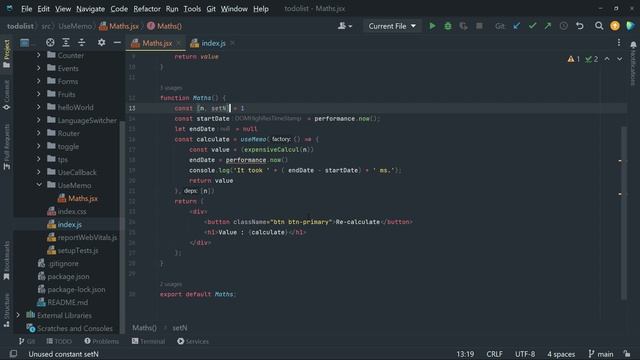Show Git history clock icon
Viewport: 640px width, 360px height.
point(564,26)
